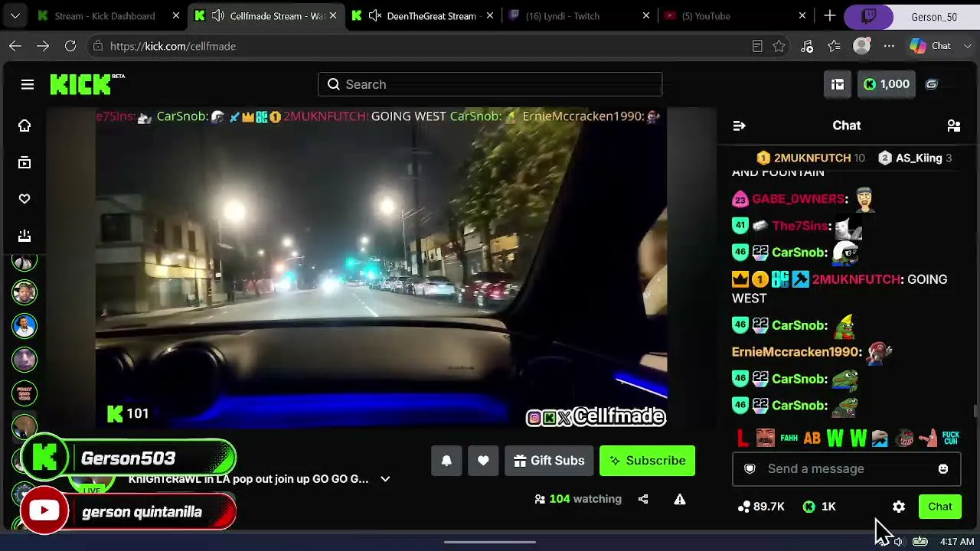Screen dimensions: 980x551
Task: Insert the FAHH emote
Action: (x=789, y=439)
